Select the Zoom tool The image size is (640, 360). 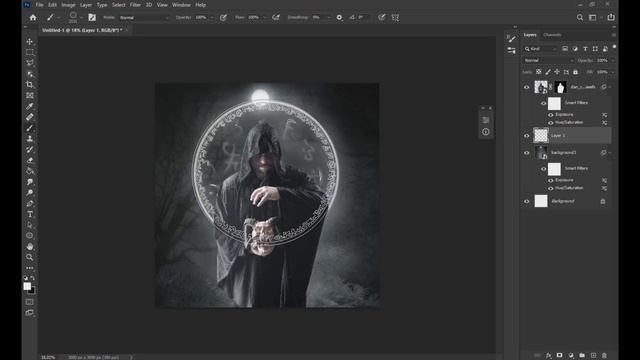pyautogui.click(x=30, y=257)
